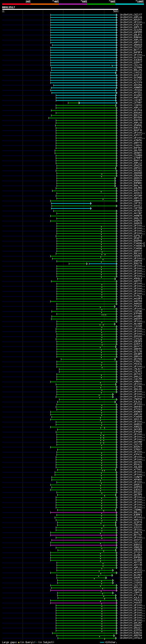Click hit label UniRef100_Q4PG10
Image resolution: width=146 pixels, height=644 pixels.
[131, 168]
